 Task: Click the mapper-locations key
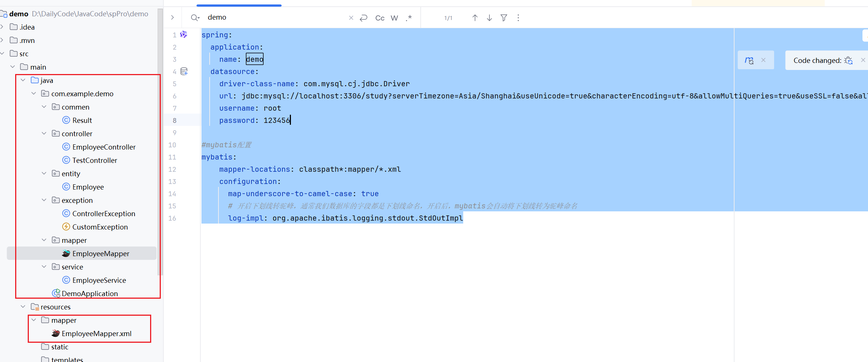tap(255, 169)
